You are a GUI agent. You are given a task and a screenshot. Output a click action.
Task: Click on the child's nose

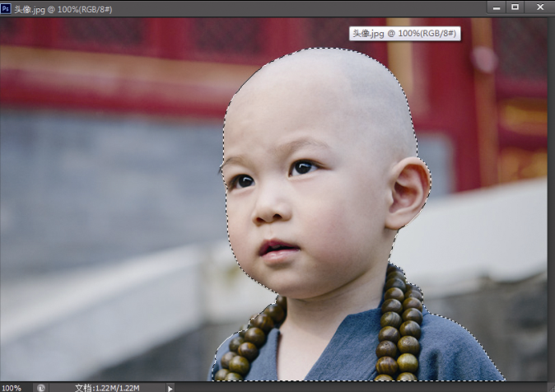[269, 211]
